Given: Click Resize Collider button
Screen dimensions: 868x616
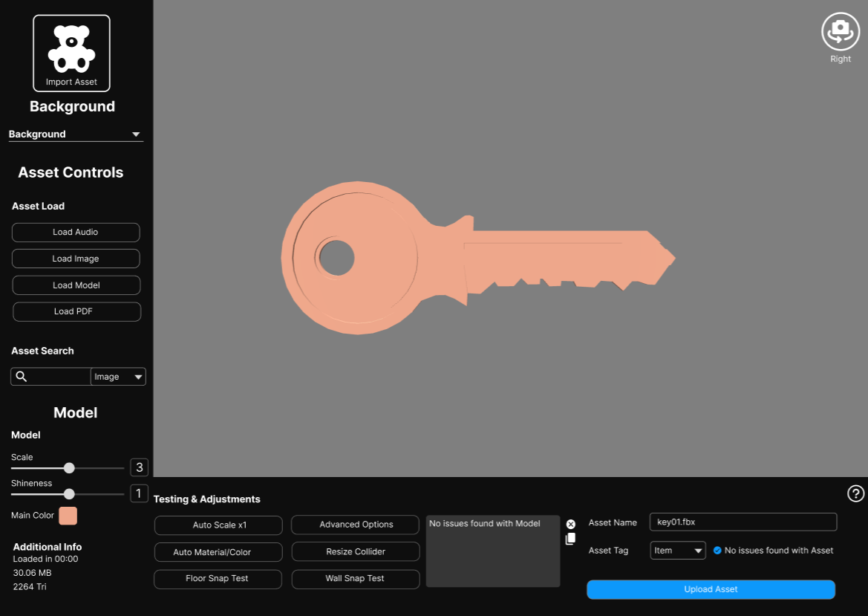Looking at the screenshot, I should tap(356, 552).
